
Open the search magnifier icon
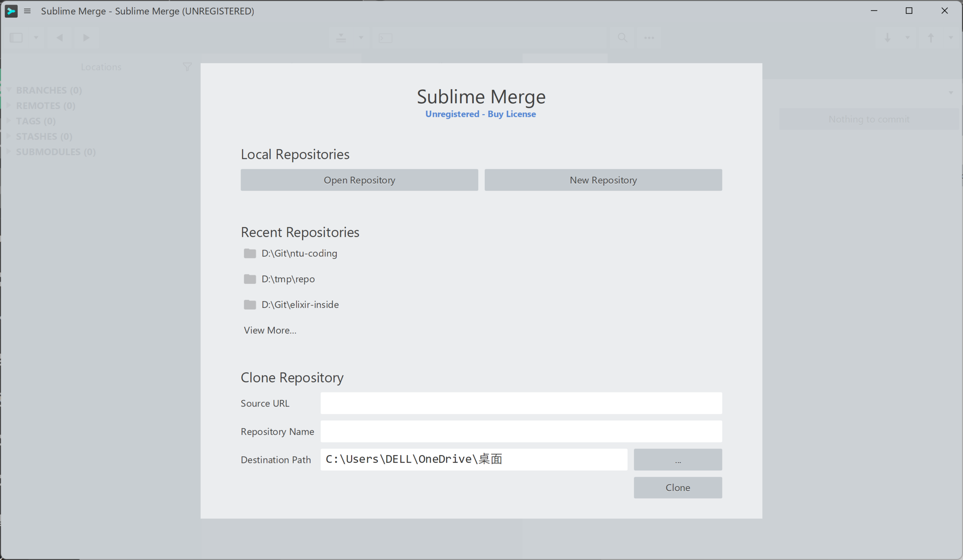[622, 38]
